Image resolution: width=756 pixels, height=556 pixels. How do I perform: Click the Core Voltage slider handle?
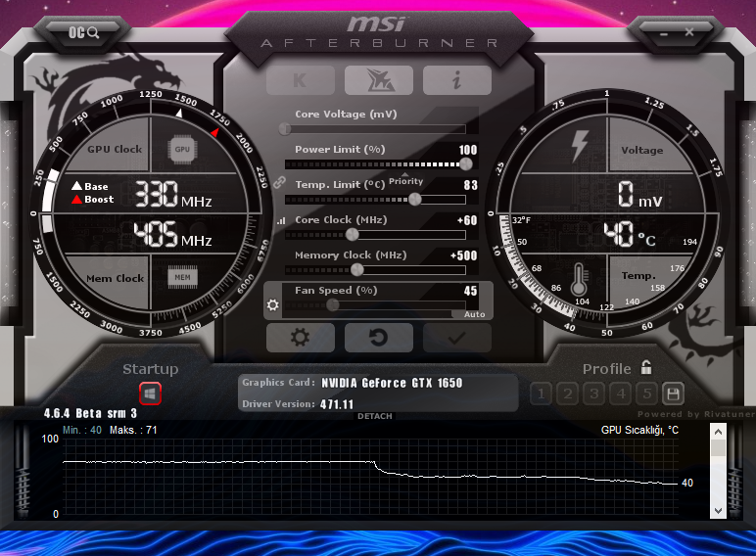coord(285,128)
